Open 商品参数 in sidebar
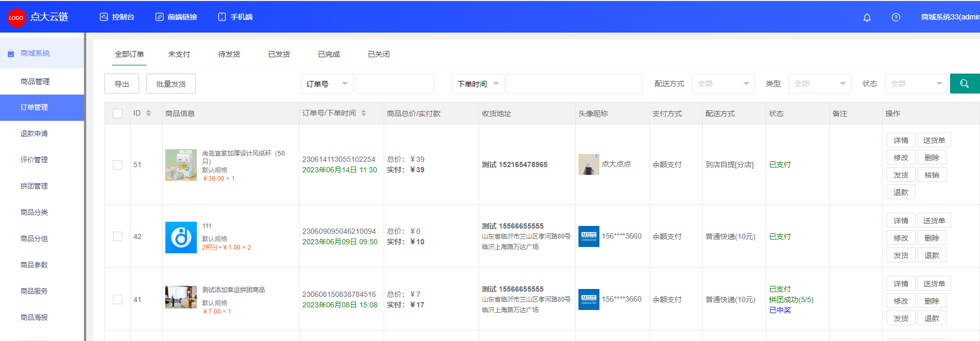Image resolution: width=980 pixels, height=341 pixels. (x=42, y=265)
